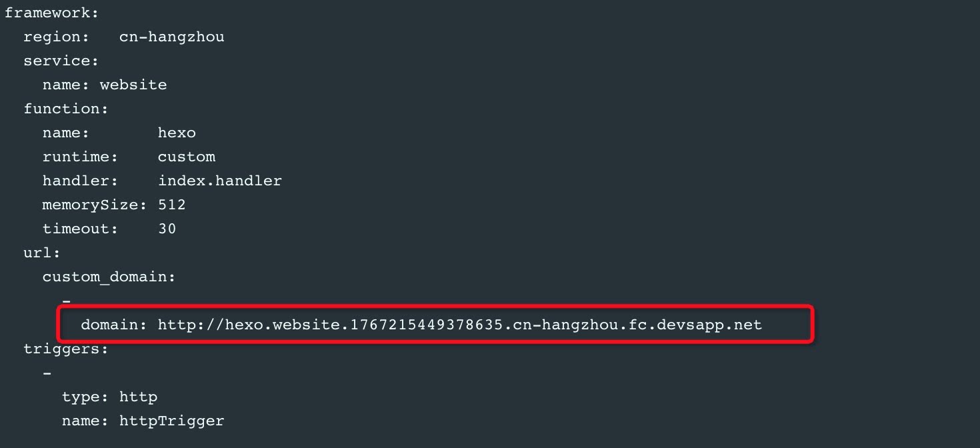The height and width of the screenshot is (448, 980).
Task: Click the trigger name value "httpTrigger"
Action: tap(171, 421)
